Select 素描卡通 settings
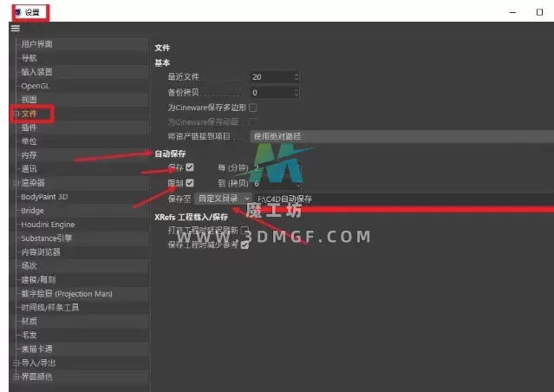 tap(36, 350)
